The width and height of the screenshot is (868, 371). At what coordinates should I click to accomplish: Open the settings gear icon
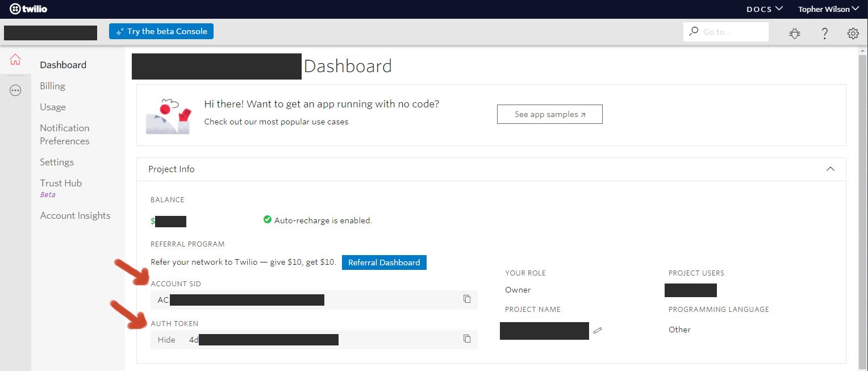pos(853,33)
